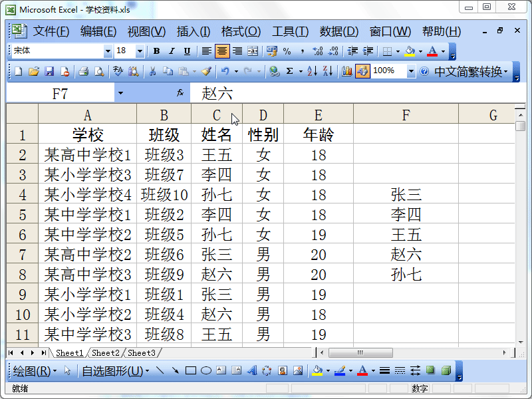
Task: Apply comma style format
Action: coord(303,51)
